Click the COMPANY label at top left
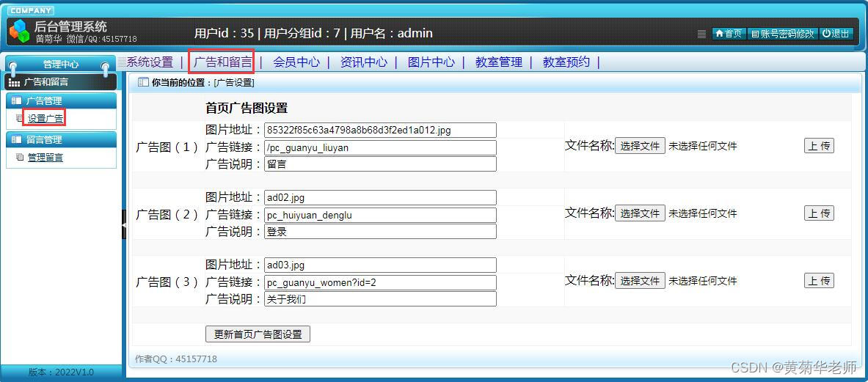868x382 pixels. pyautogui.click(x=30, y=10)
